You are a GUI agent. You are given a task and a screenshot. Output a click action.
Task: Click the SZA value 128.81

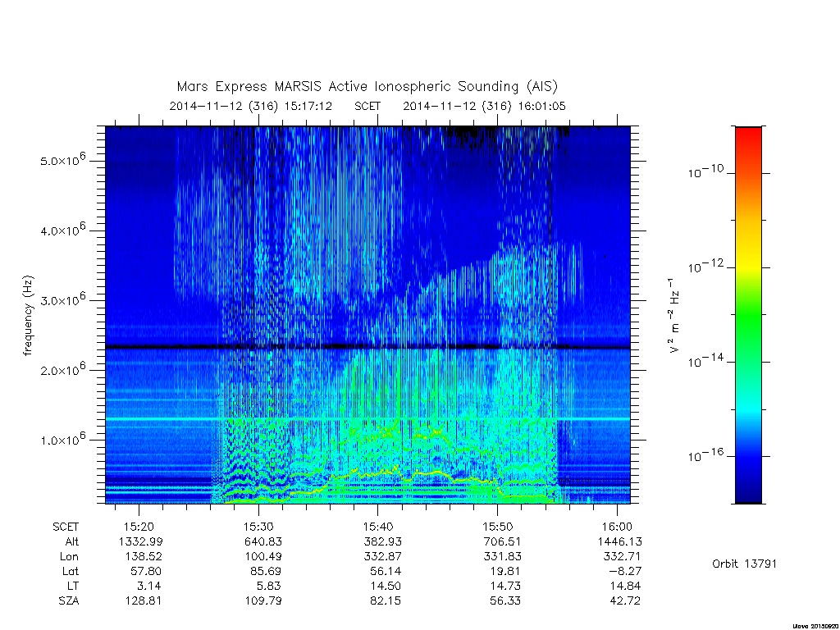click(x=142, y=600)
